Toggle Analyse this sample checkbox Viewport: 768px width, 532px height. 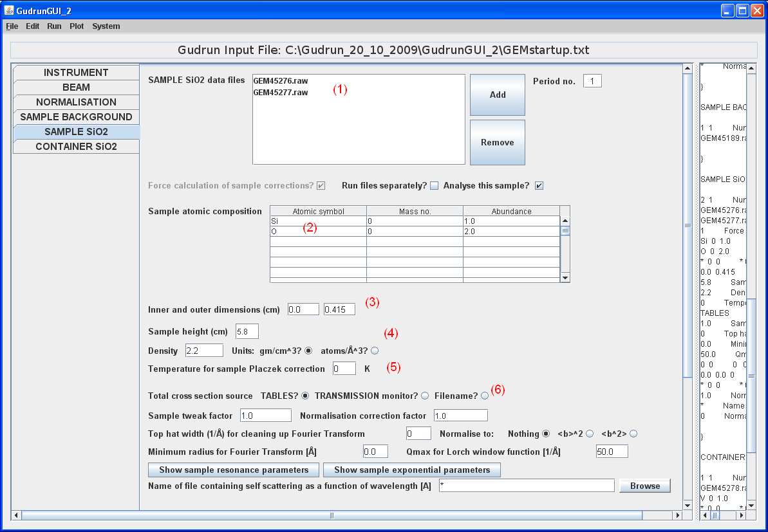(x=539, y=186)
